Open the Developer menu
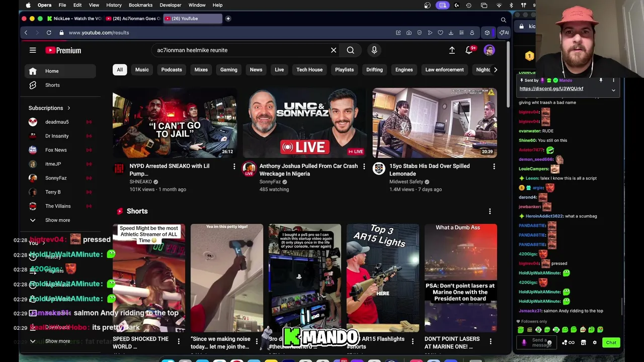 tap(170, 5)
